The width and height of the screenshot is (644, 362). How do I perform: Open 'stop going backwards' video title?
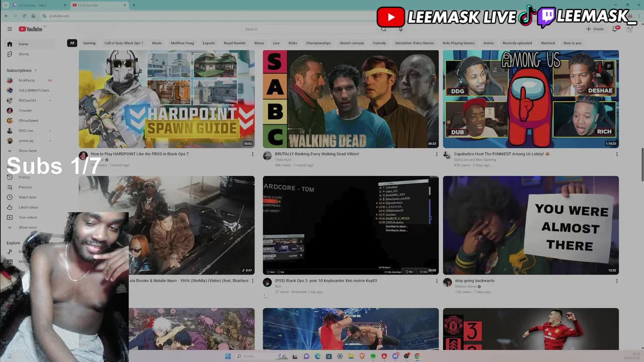click(x=474, y=281)
